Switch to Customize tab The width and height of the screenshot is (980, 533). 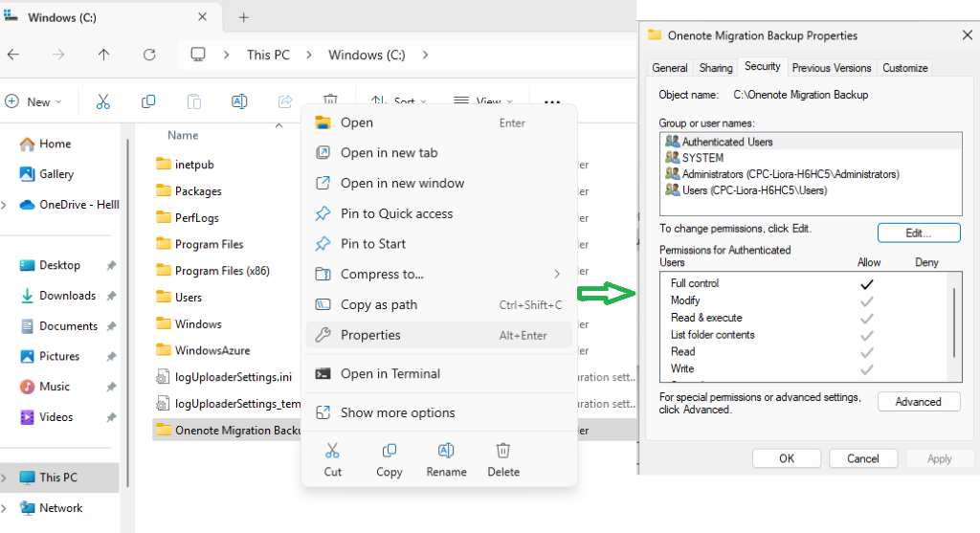pos(905,68)
